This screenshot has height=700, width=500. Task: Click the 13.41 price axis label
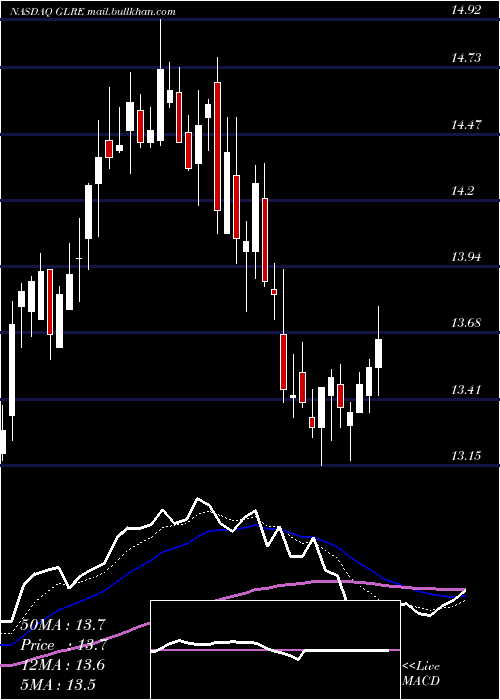coord(466,390)
